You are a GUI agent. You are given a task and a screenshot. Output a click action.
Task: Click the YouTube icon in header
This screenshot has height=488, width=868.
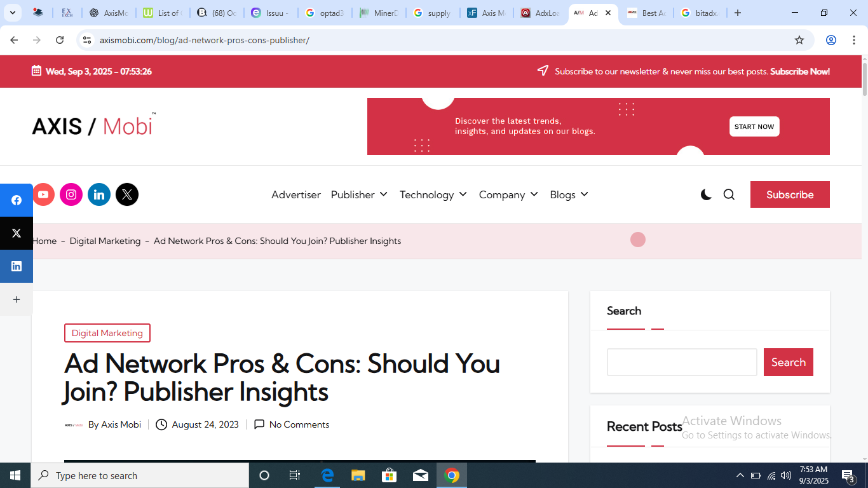point(43,194)
